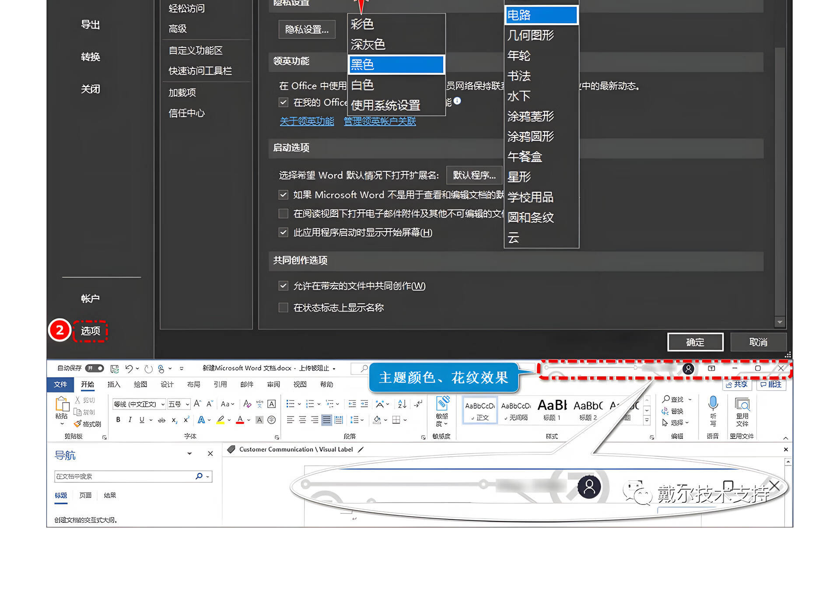Toggle the allow co-authoring in macro files checkbox
This screenshot has width=840, height=616.
point(283,286)
